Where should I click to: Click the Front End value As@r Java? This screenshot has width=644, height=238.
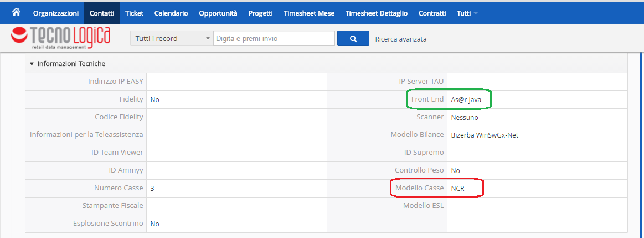[466, 99]
